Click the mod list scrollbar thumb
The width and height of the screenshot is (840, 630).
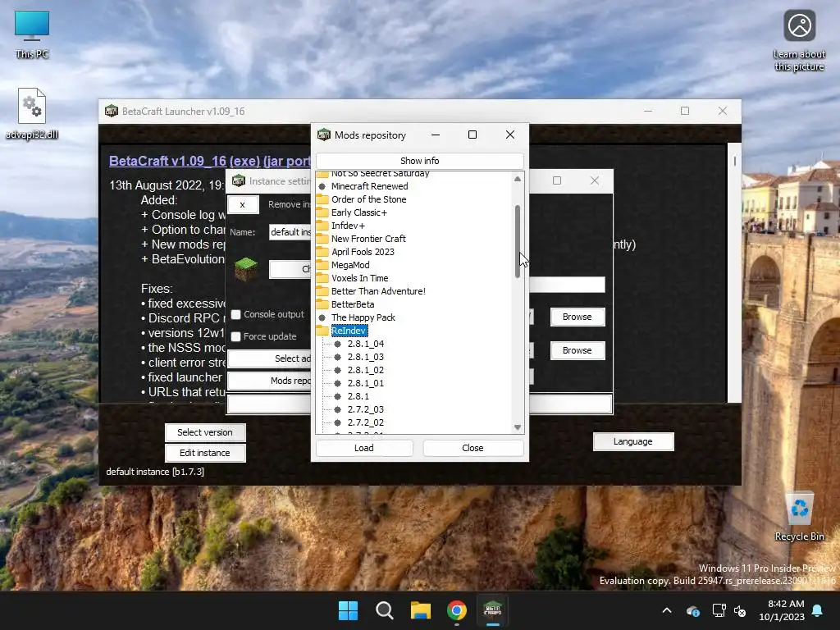(x=518, y=241)
